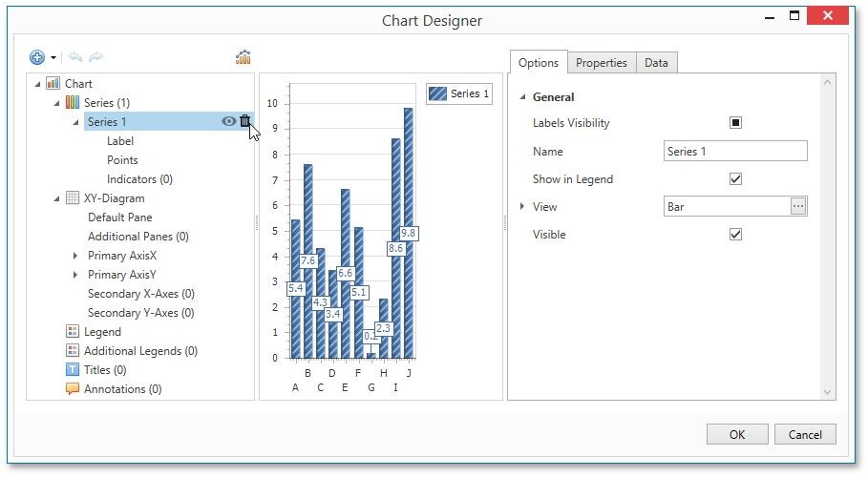This screenshot has height=477, width=868.
Task: Expand the Primary AxisX node
Action: [x=76, y=256]
